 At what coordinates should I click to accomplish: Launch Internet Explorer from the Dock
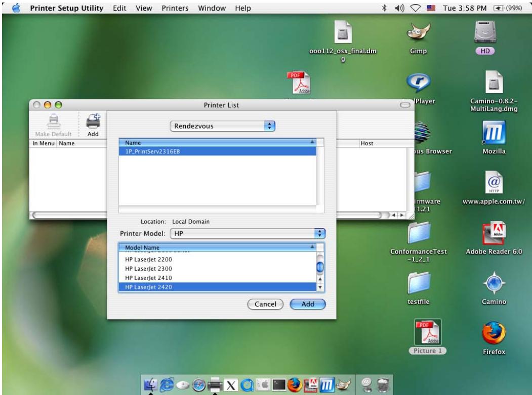[167, 385]
